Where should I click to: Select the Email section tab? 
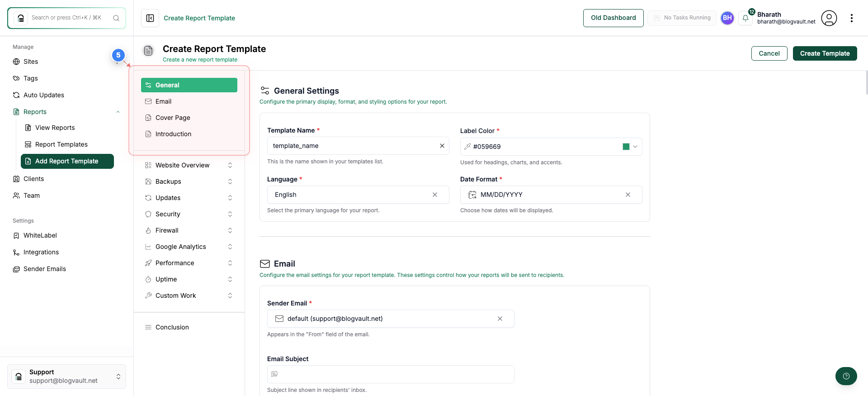189,101
